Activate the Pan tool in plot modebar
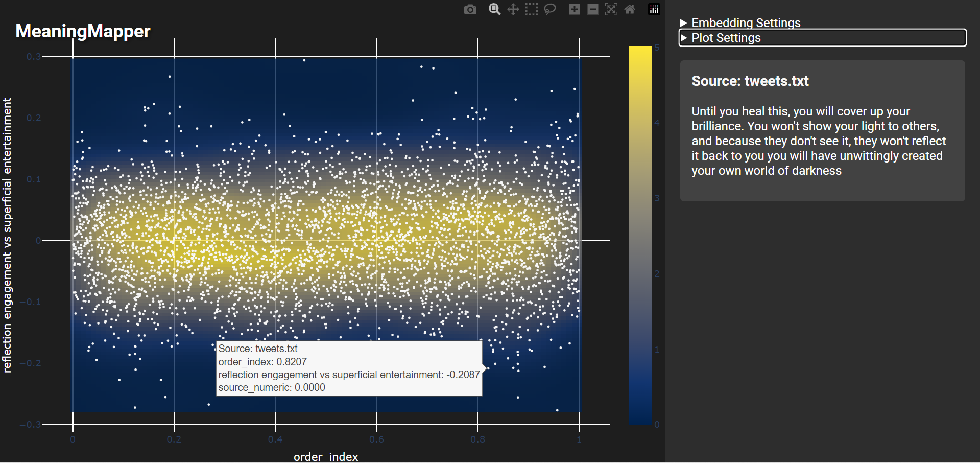This screenshot has height=463, width=980. [x=513, y=9]
